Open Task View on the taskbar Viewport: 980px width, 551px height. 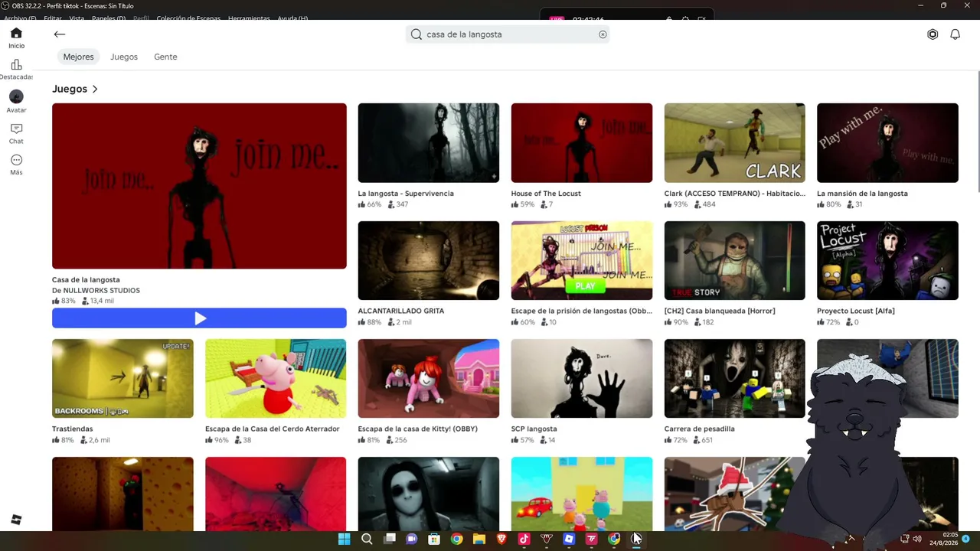click(390, 539)
